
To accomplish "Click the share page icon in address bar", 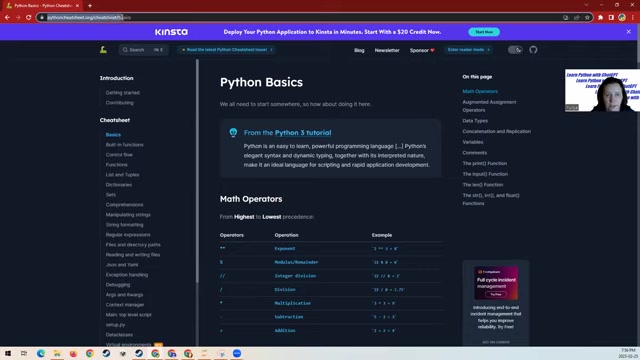I will click(x=576, y=18).
